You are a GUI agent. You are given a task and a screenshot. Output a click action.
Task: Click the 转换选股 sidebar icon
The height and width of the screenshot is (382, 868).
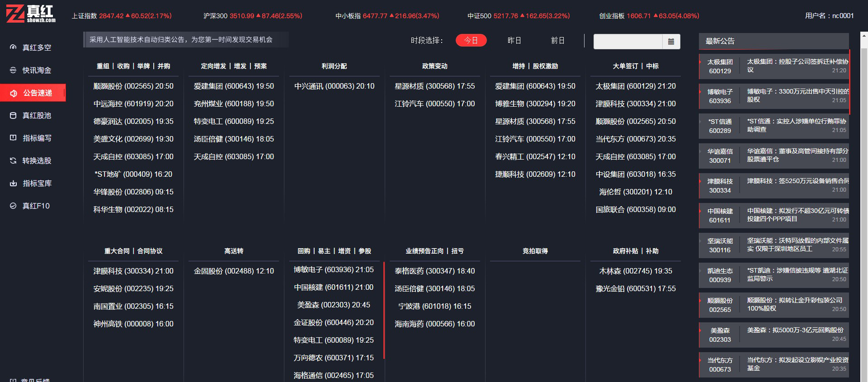tap(13, 160)
